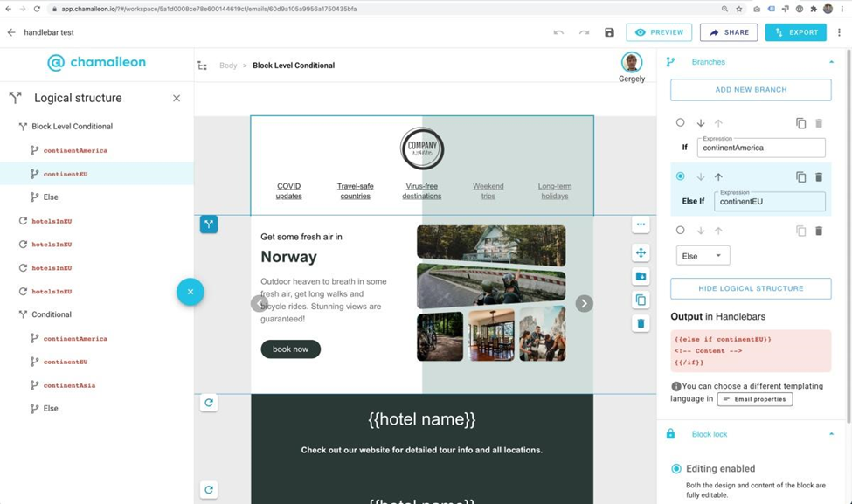Open the Else condition type dropdown
This screenshot has width=852, height=504.
[x=703, y=256]
